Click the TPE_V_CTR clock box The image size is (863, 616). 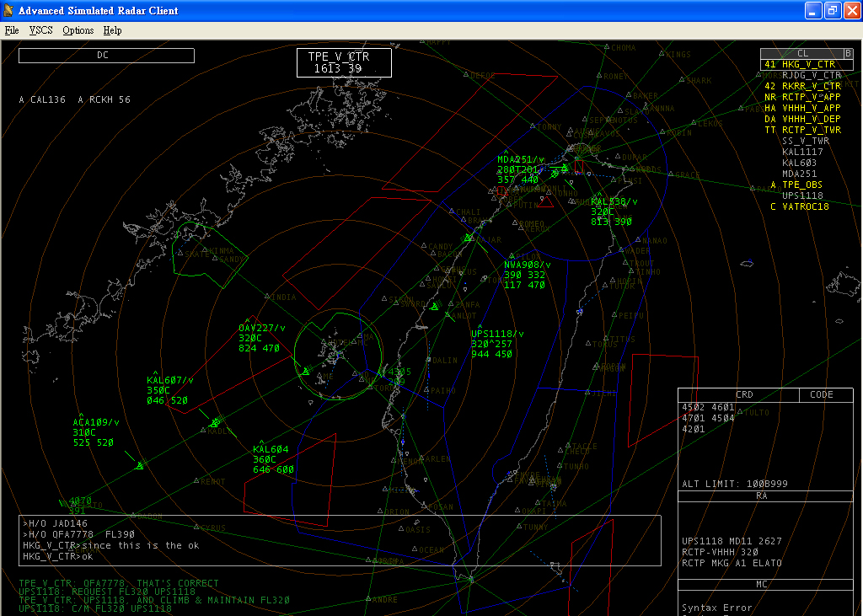[x=344, y=62]
